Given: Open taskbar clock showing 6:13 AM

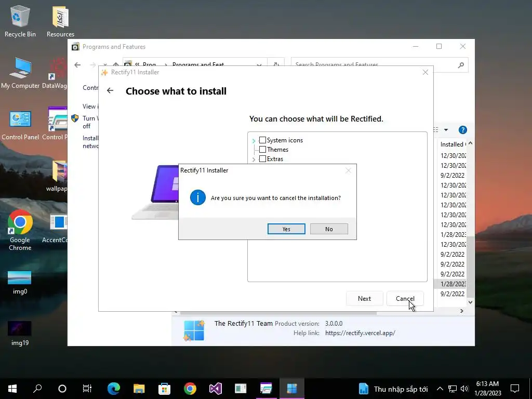Looking at the screenshot, I should 487,389.
